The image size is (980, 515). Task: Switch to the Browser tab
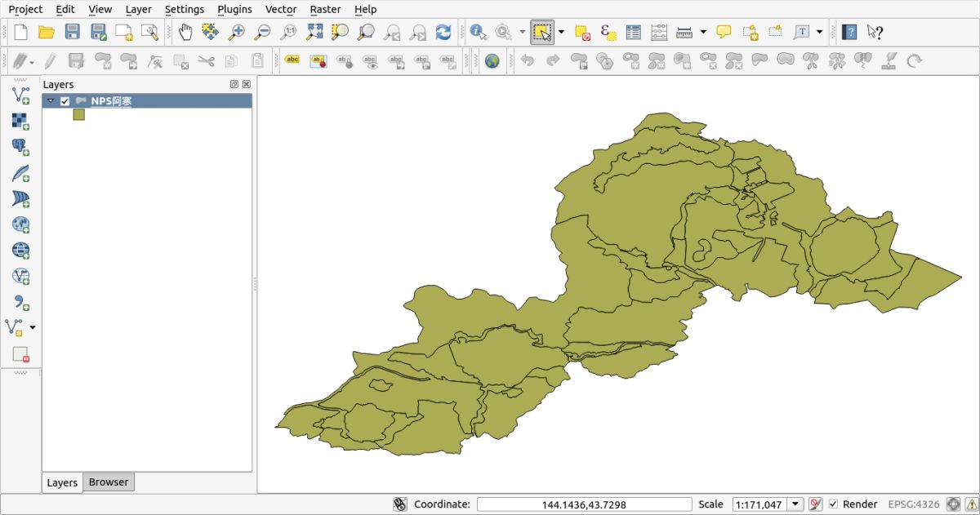109,482
